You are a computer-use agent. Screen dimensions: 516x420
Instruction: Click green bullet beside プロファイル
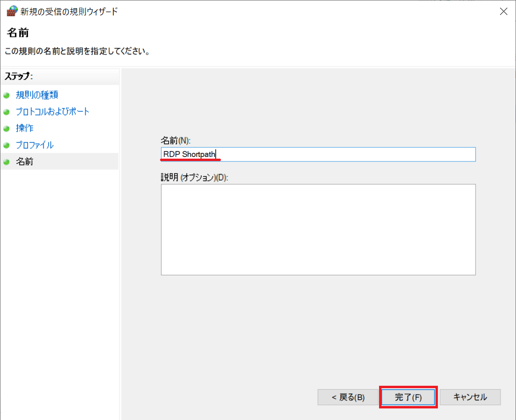click(x=7, y=145)
